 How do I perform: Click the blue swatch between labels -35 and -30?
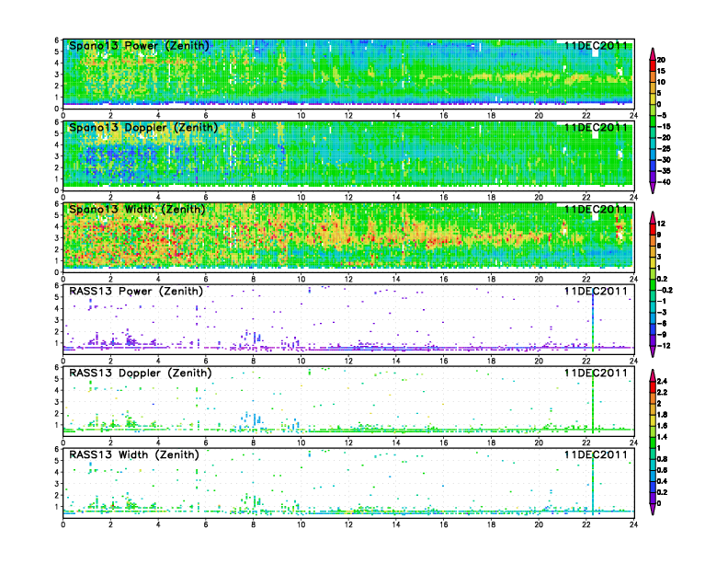[653, 166]
